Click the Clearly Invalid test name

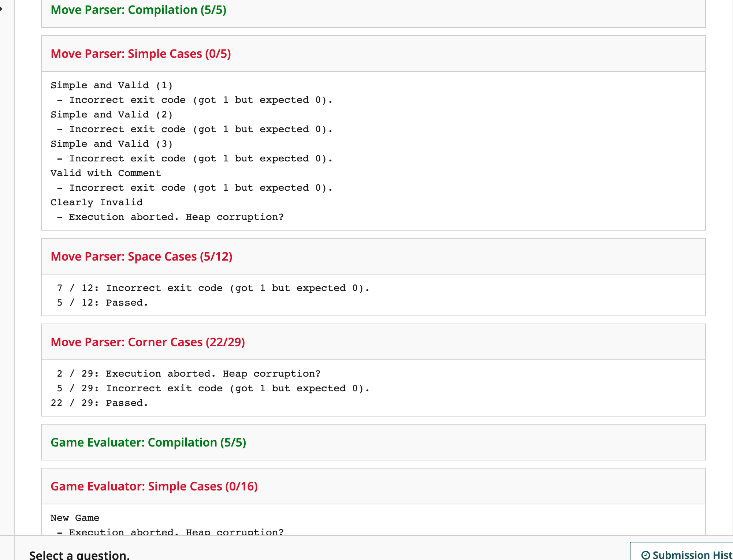[97, 202]
